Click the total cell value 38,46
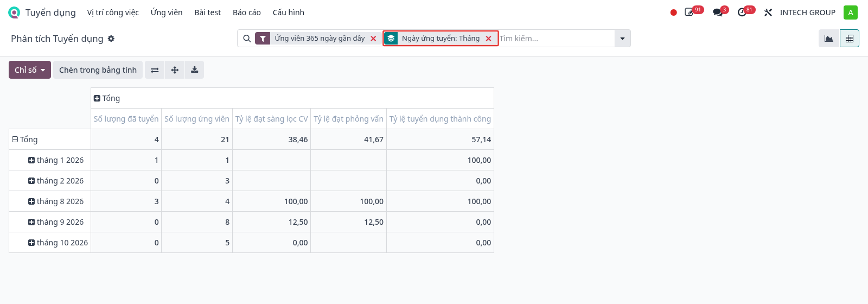This screenshot has width=868, height=304. coord(271,140)
